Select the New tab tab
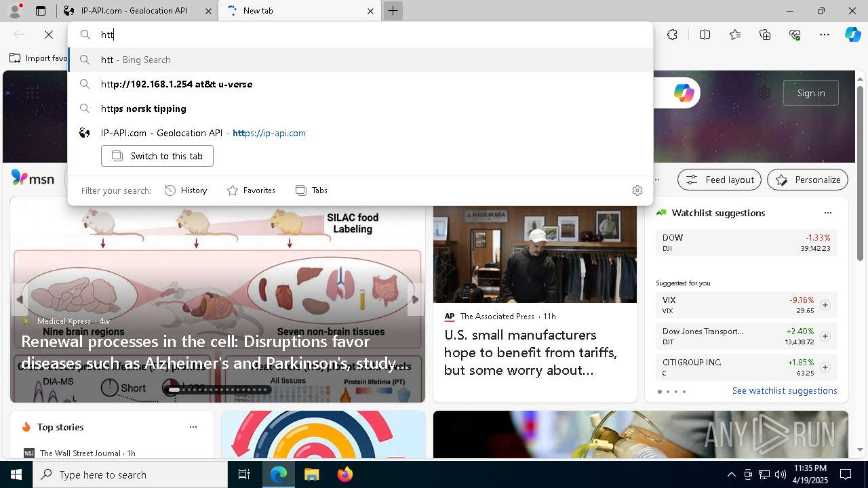868x488 pixels. pyautogui.click(x=300, y=11)
